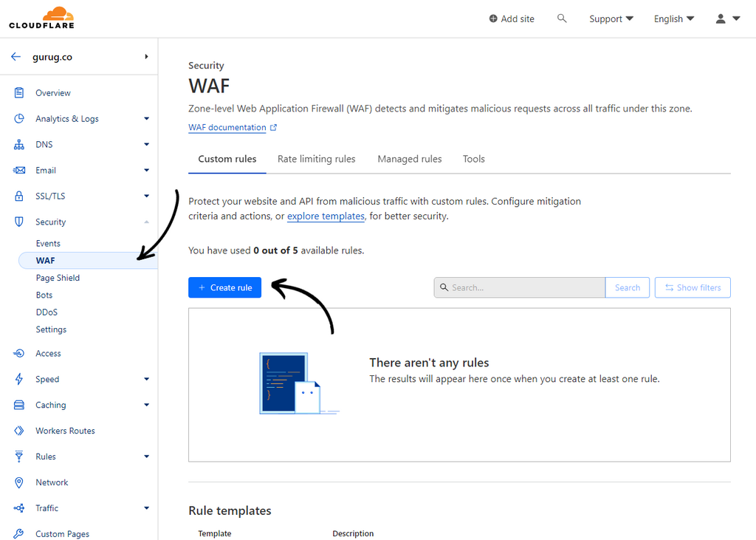
Task: Open the Workers Routes label
Action: point(65,431)
